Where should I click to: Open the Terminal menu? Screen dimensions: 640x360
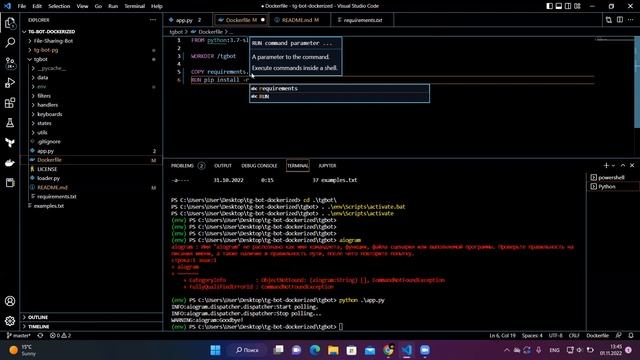pos(134,6)
